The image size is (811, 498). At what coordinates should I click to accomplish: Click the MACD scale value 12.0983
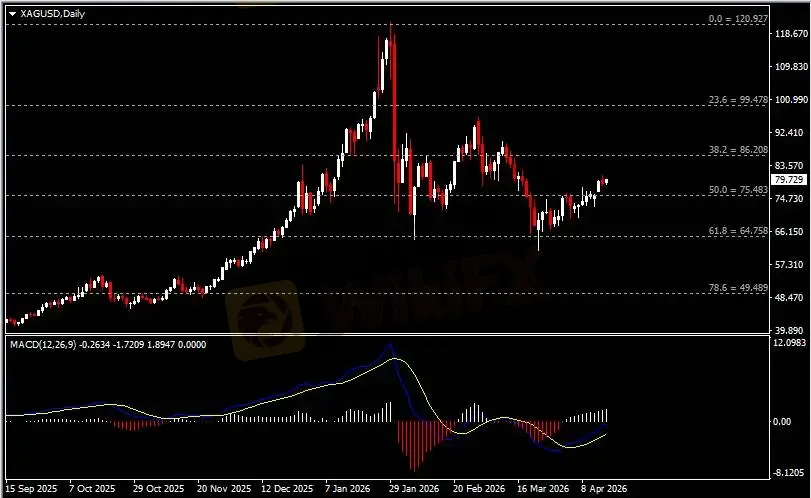pos(790,343)
